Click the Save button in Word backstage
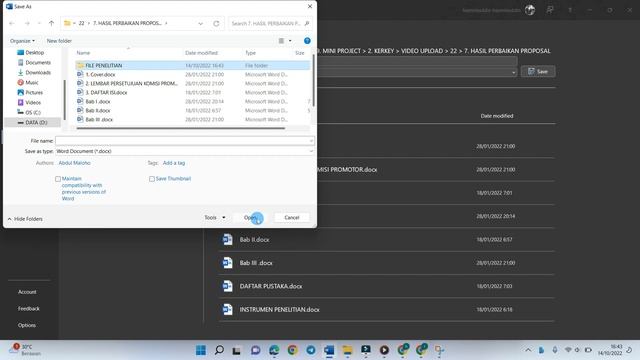 click(538, 71)
